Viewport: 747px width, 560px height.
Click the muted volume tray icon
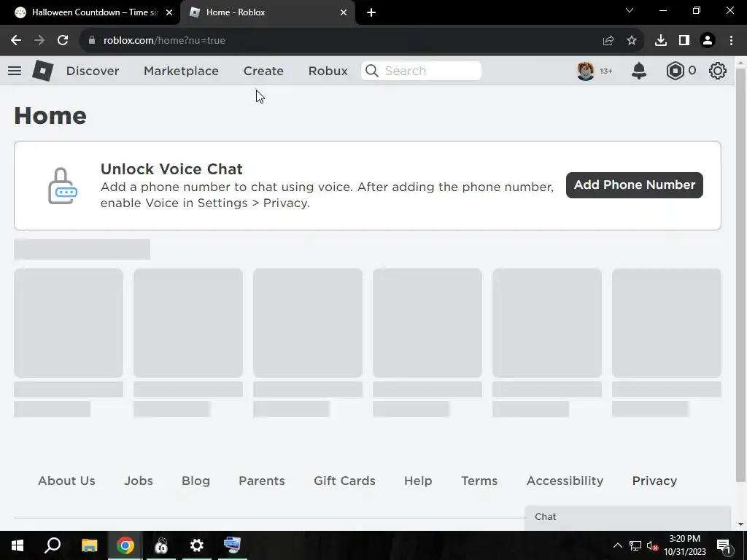pyautogui.click(x=652, y=545)
